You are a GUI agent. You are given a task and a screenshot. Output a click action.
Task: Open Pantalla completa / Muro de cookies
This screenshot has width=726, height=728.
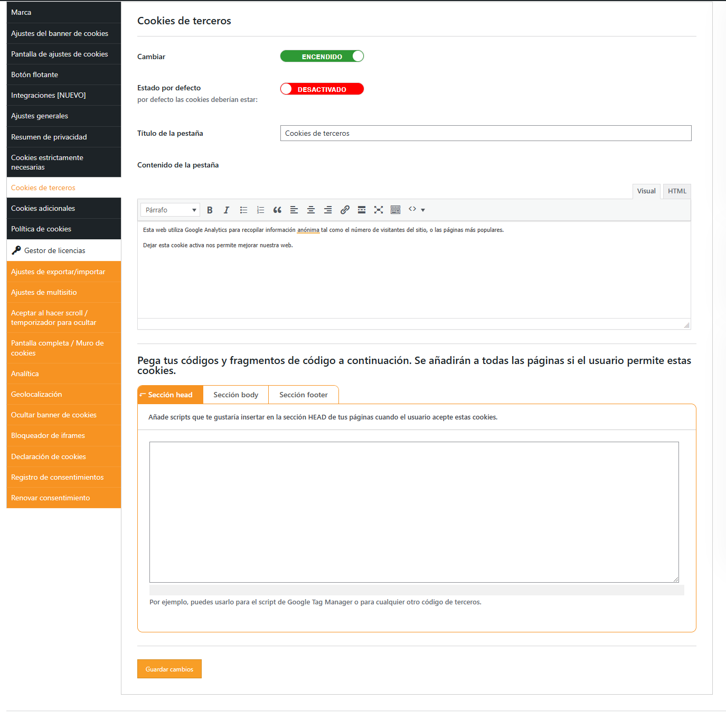click(64, 348)
